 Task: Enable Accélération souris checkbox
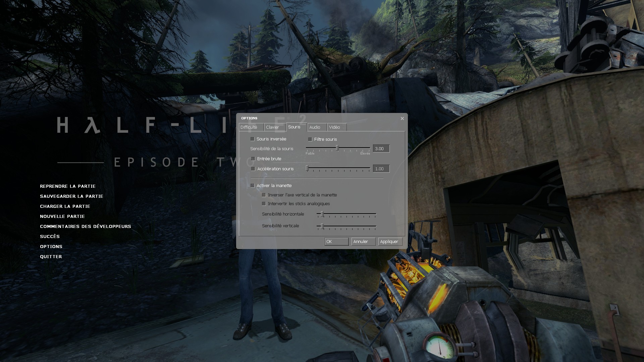click(253, 169)
